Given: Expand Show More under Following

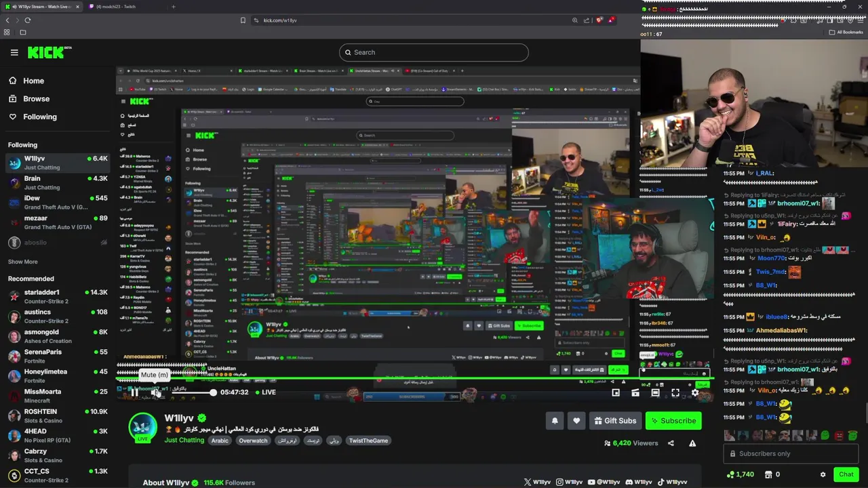Looking at the screenshot, I should pos(23,262).
